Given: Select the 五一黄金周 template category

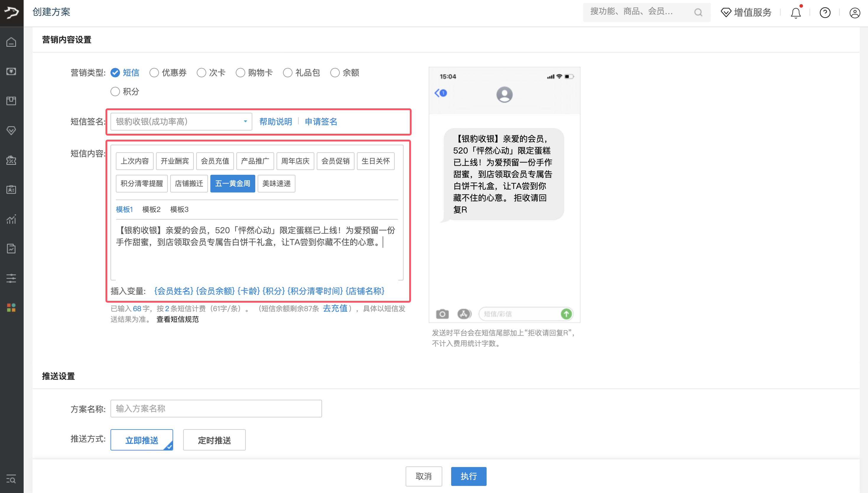Looking at the screenshot, I should [233, 183].
